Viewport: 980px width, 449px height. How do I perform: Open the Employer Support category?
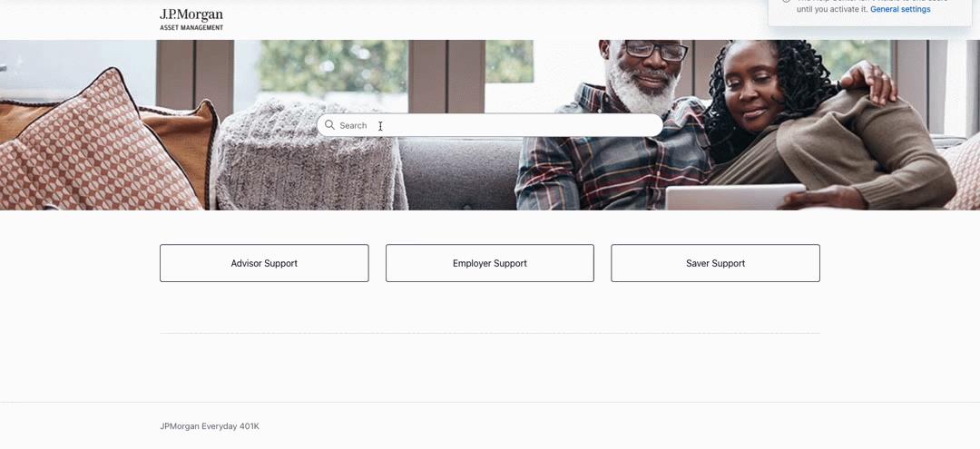490,263
